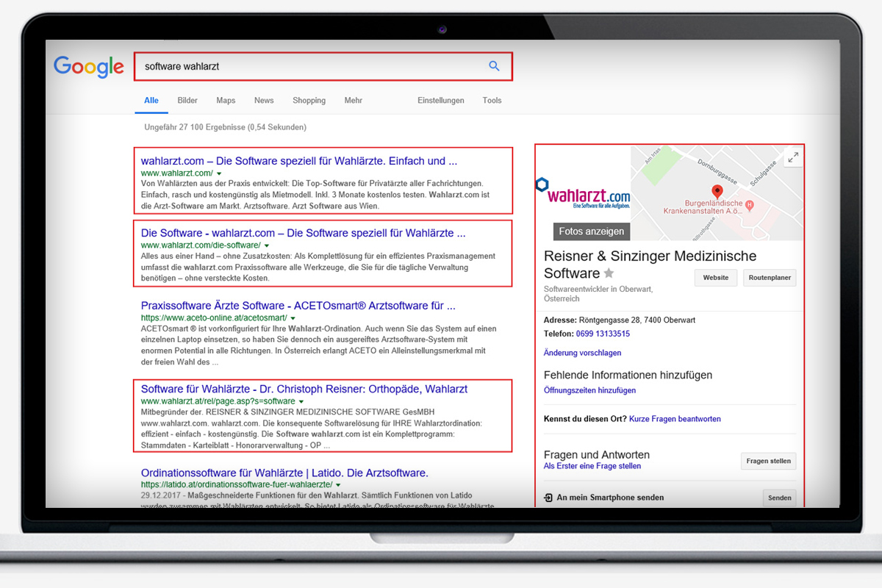Click the map preview in the knowledge panel
882x588 pixels.
(x=717, y=193)
